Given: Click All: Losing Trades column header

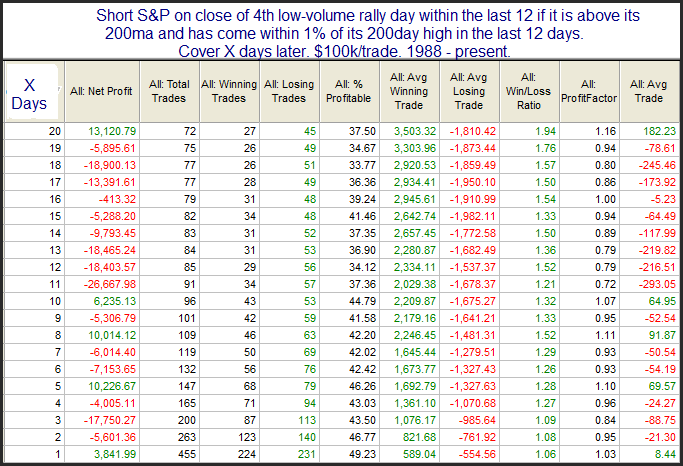Looking at the screenshot, I should pyautogui.click(x=289, y=92).
